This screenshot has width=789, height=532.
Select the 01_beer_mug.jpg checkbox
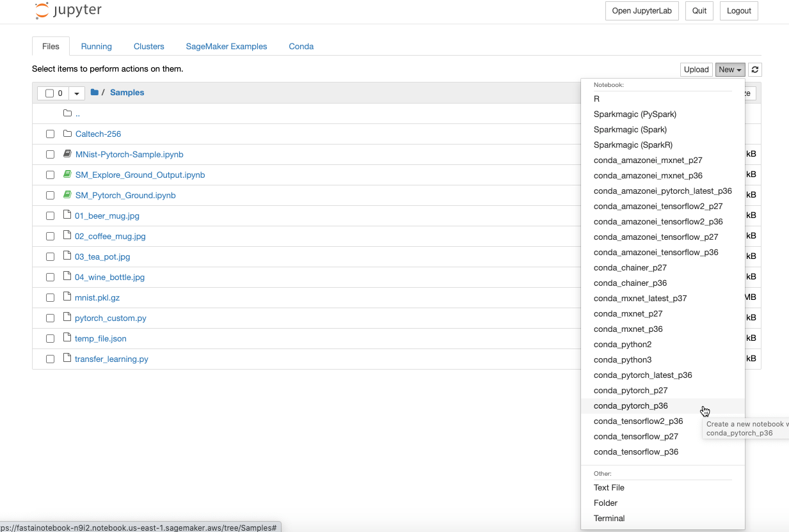pyautogui.click(x=50, y=216)
